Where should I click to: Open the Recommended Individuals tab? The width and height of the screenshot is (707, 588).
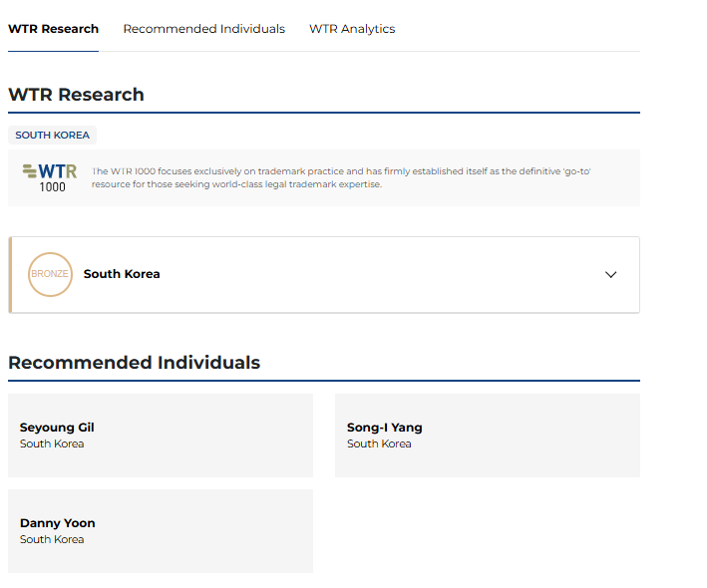coord(203,29)
